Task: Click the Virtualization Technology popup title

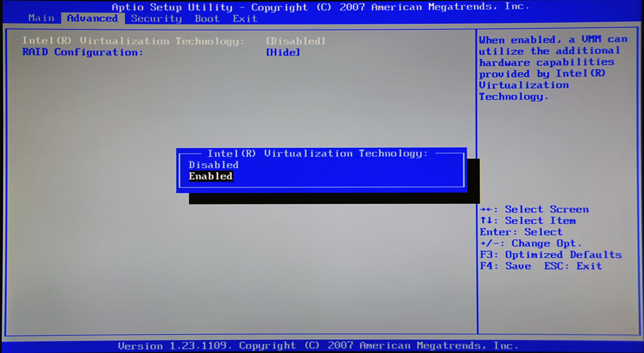Action: pos(318,154)
